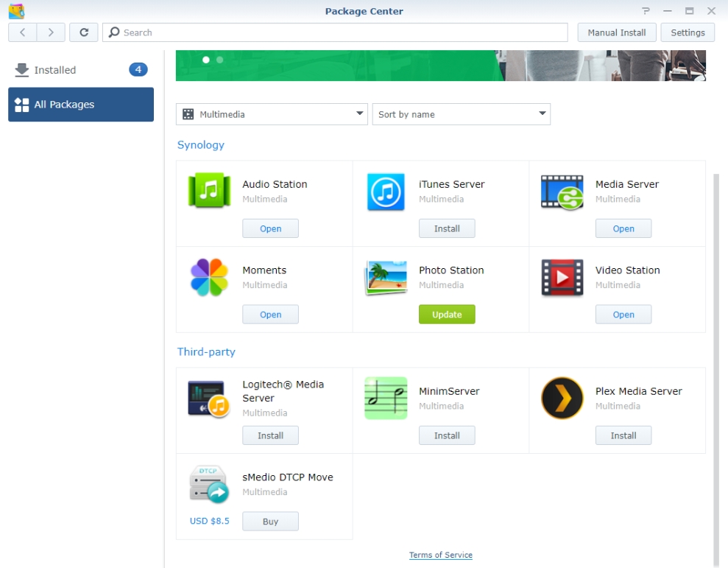Go back with the left arrow button

tap(23, 32)
